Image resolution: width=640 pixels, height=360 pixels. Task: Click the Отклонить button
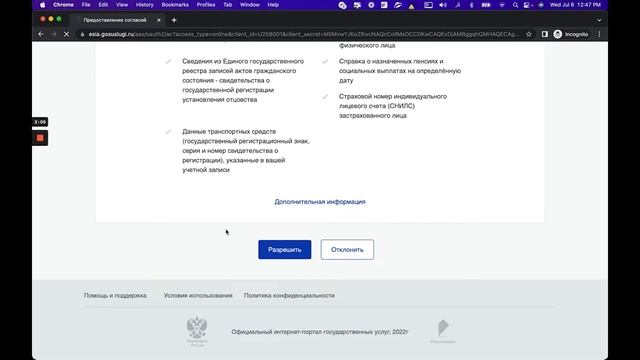coord(347,249)
